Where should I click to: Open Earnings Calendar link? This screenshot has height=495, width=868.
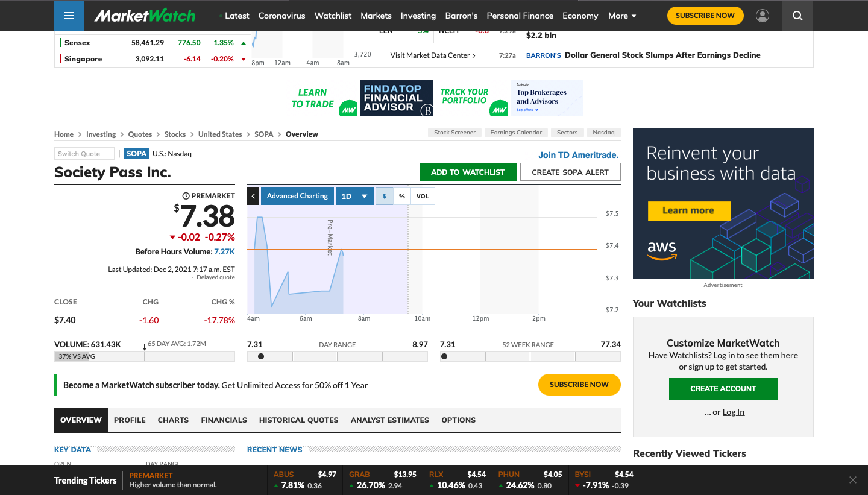516,133
